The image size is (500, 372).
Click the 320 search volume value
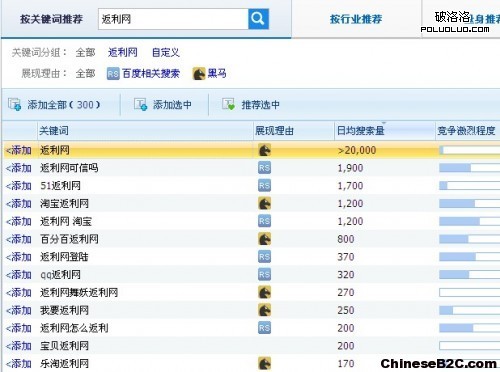click(x=346, y=275)
